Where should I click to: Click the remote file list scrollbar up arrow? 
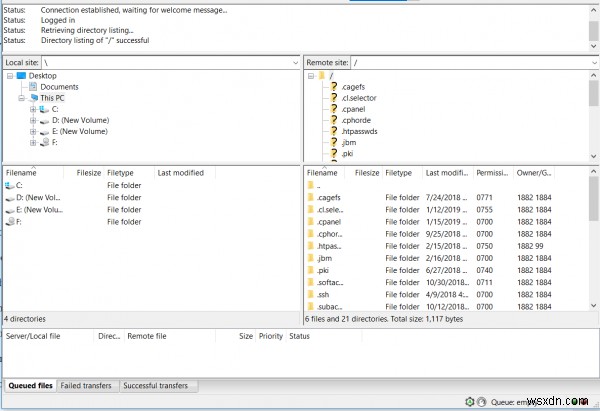[x=593, y=172]
